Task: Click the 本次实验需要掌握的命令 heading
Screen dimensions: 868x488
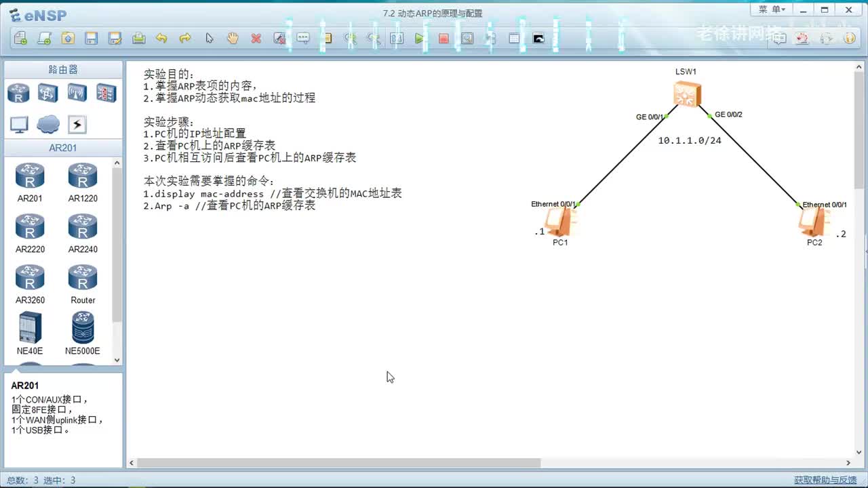Action: tap(210, 181)
